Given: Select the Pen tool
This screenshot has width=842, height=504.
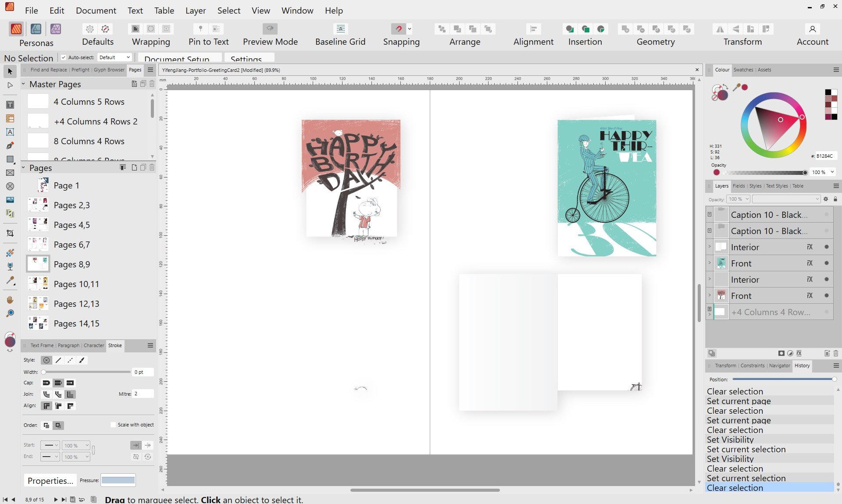Looking at the screenshot, I should click(x=10, y=146).
